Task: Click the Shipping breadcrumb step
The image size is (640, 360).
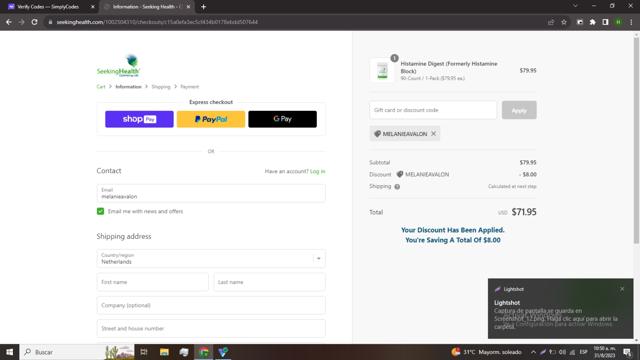Action: coord(161,87)
